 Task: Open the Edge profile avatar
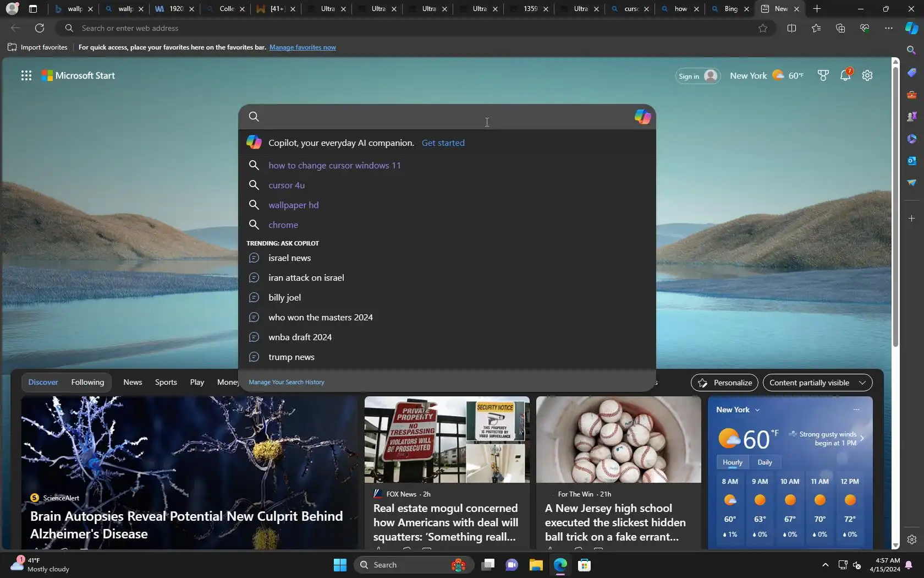[12, 9]
